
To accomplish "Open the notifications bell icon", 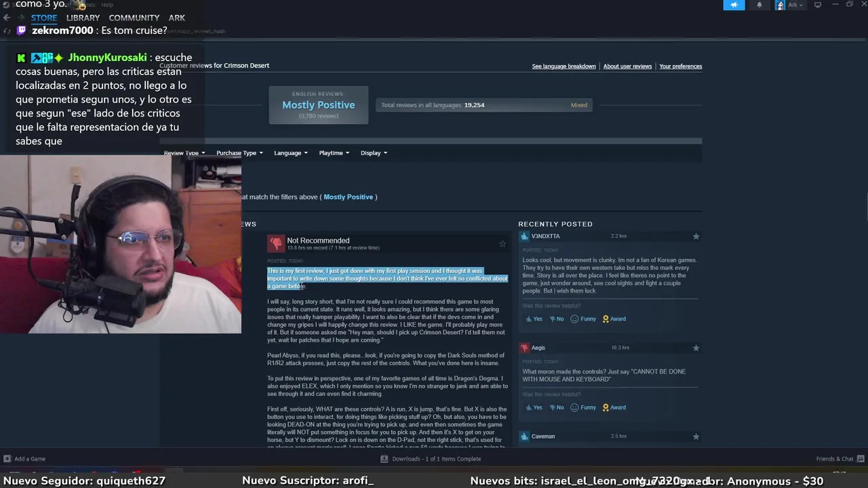I will [x=759, y=5].
